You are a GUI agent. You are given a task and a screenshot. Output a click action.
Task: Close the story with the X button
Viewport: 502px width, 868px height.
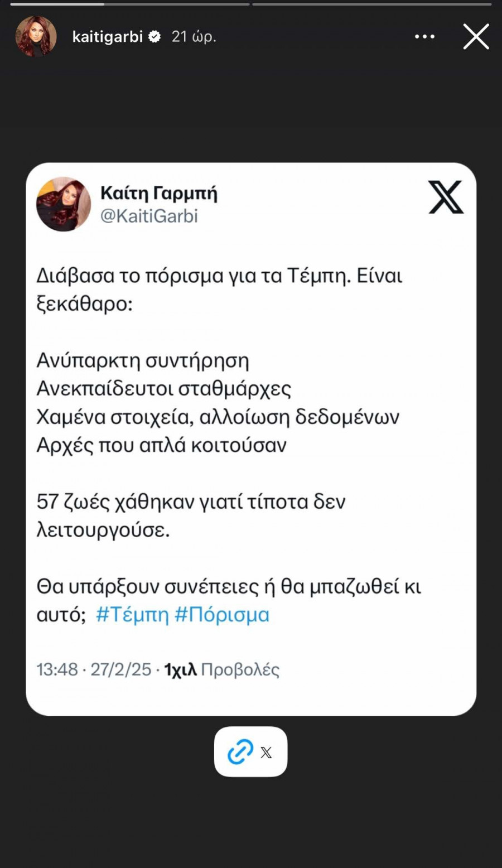[x=476, y=37]
